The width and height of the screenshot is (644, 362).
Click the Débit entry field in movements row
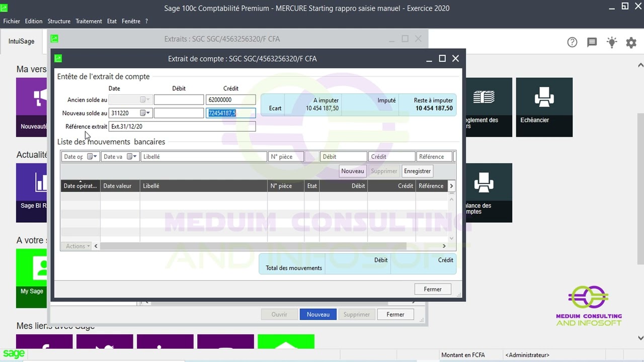(x=343, y=157)
